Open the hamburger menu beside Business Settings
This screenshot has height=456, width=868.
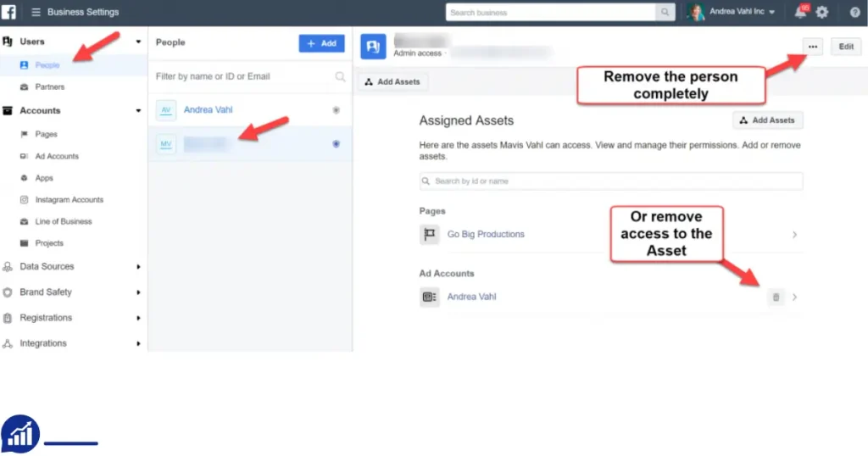point(36,12)
